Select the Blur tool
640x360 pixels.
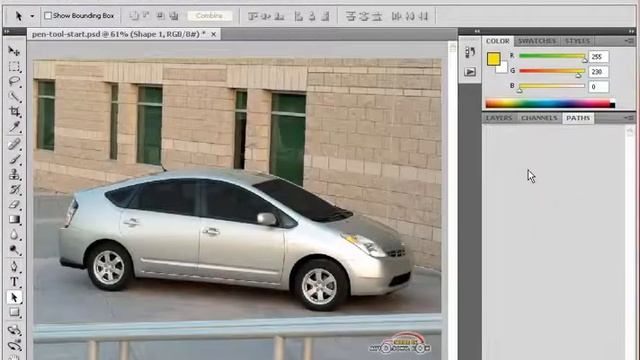tap(14, 235)
